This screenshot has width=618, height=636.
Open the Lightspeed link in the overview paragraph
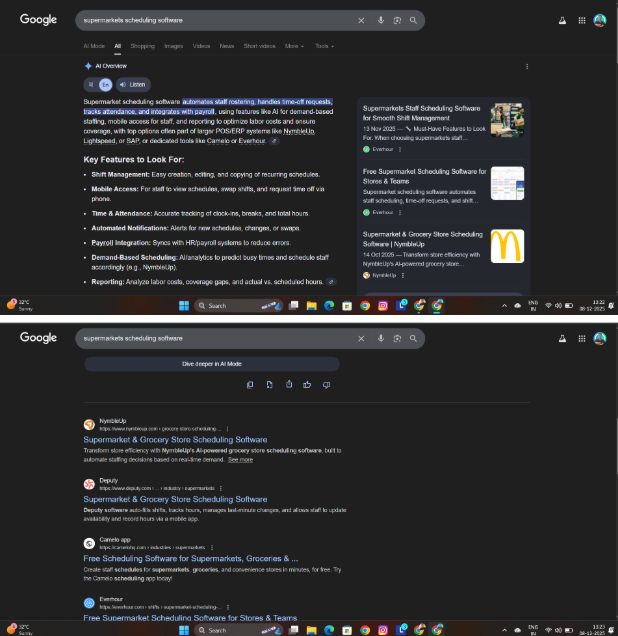(99, 141)
